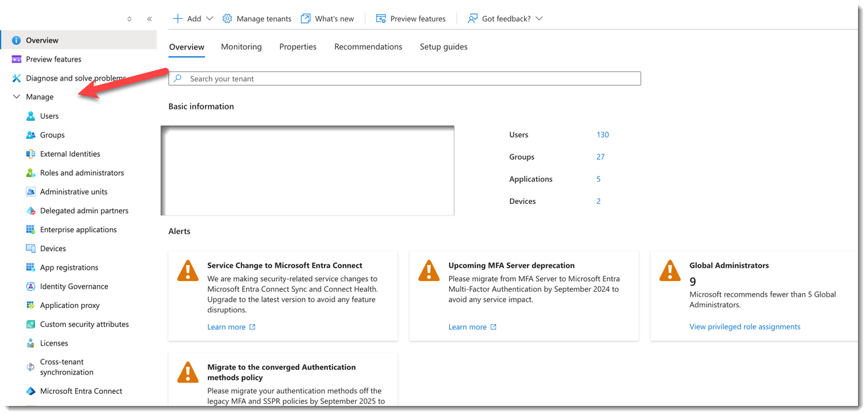
Task: Open the Got feedback dropdown chevron
Action: [x=539, y=19]
